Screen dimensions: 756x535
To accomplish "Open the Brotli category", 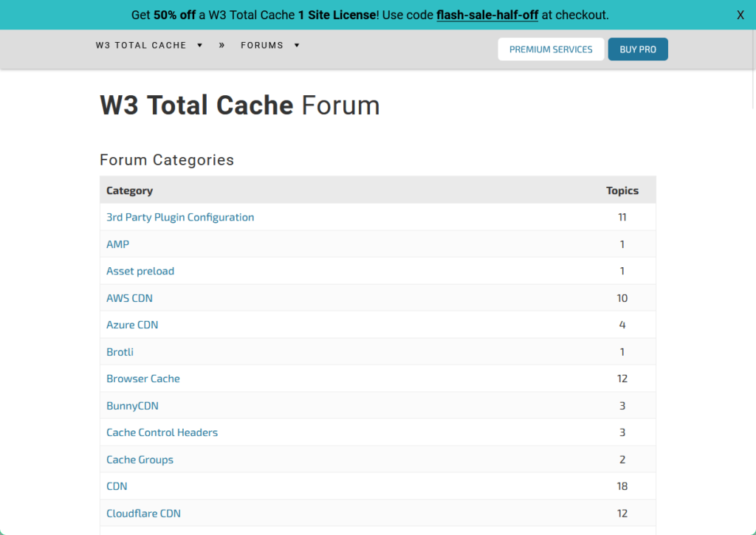I will [x=120, y=352].
